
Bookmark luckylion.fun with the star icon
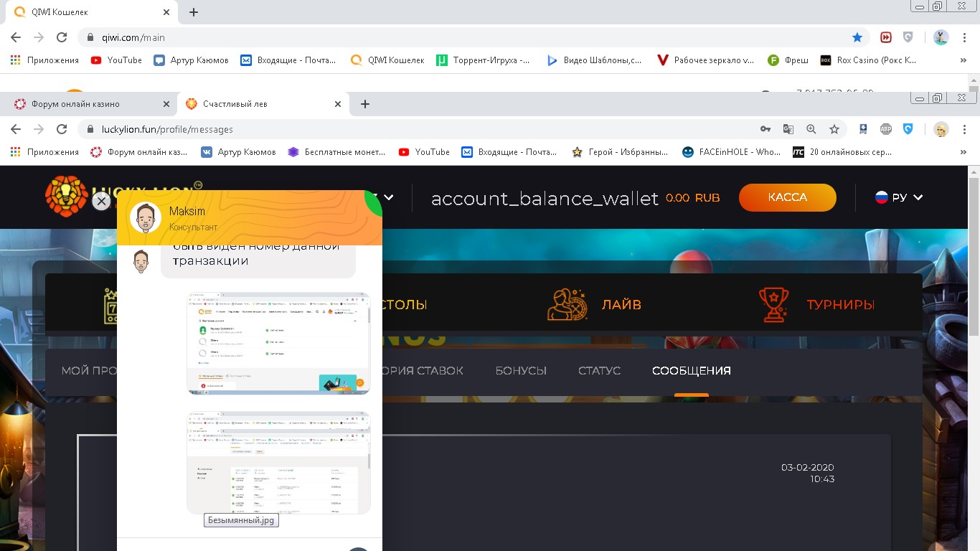click(834, 129)
